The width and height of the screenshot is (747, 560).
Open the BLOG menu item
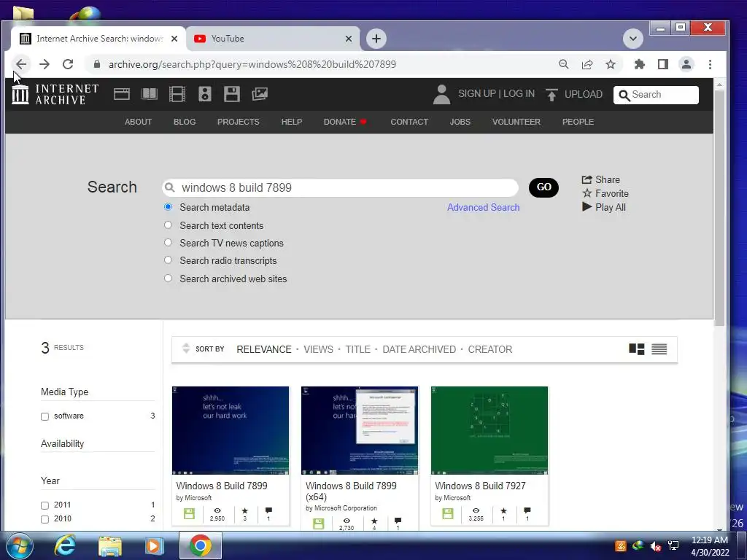185,122
